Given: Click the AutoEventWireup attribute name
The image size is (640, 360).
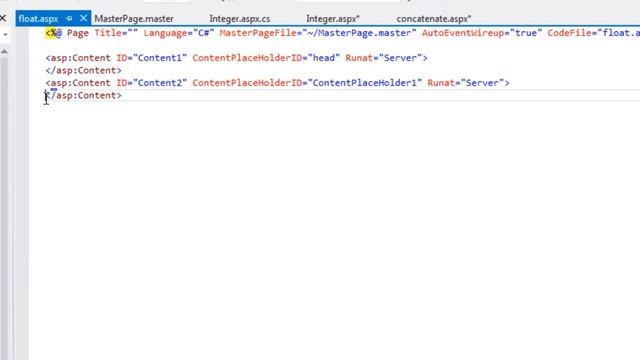Looking at the screenshot, I should [462, 33].
